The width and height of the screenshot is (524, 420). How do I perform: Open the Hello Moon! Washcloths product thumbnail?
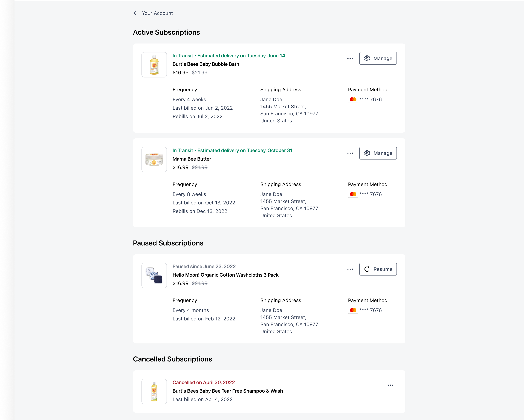[x=154, y=275]
